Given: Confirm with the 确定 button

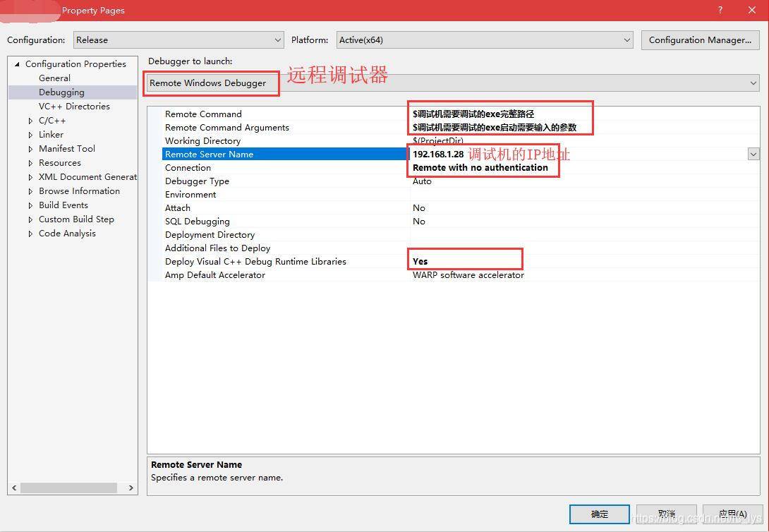Looking at the screenshot, I should click(x=599, y=514).
